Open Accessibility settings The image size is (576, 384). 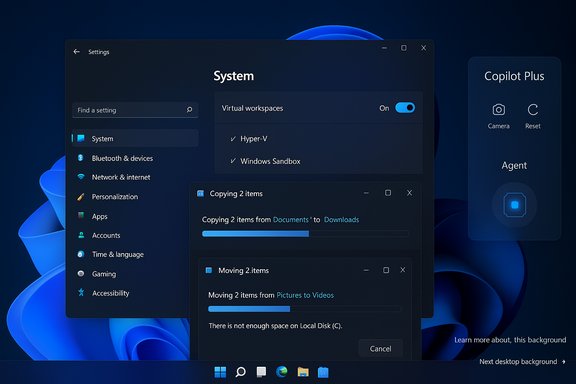(111, 293)
